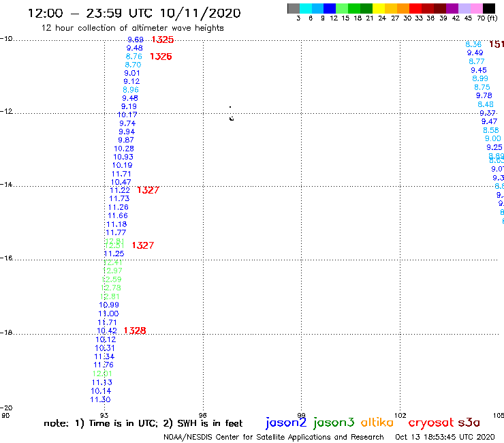Viewport: 504px width, 443px height.
Task: Select the wave height value 11.66
Action: coord(118,215)
